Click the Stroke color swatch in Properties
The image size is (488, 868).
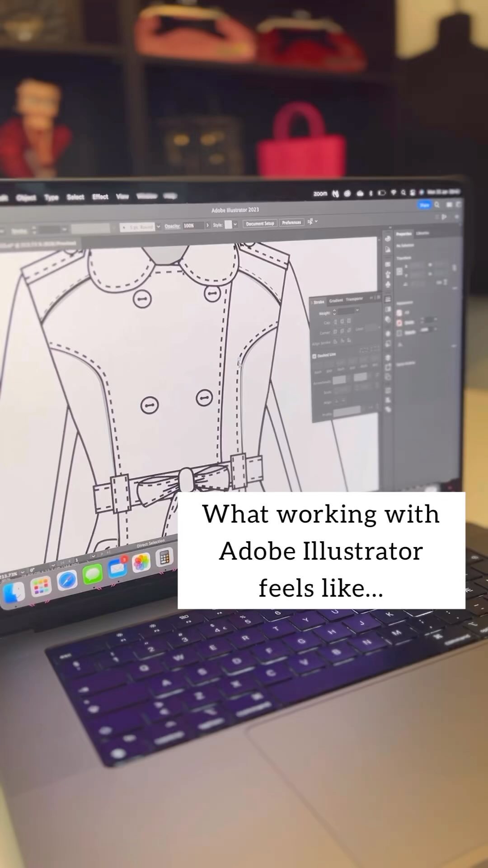(x=399, y=323)
